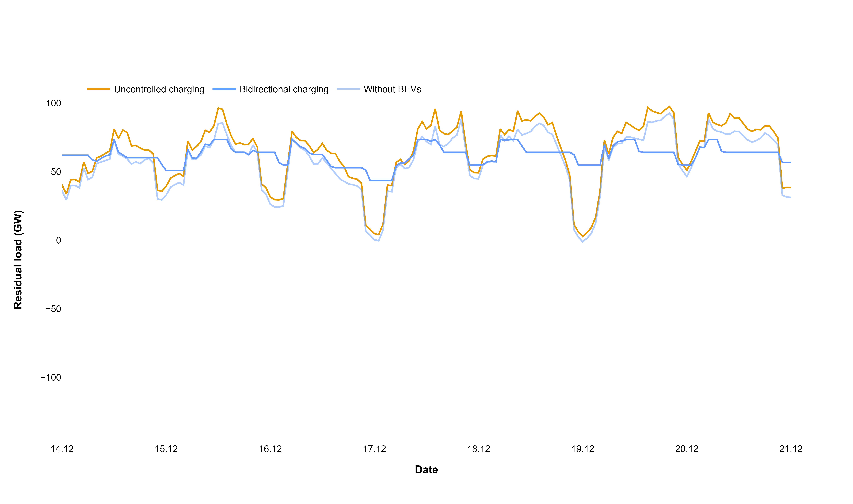Select the 14.12 date tick label
Image resolution: width=853 pixels, height=504 pixels.
[62, 449]
